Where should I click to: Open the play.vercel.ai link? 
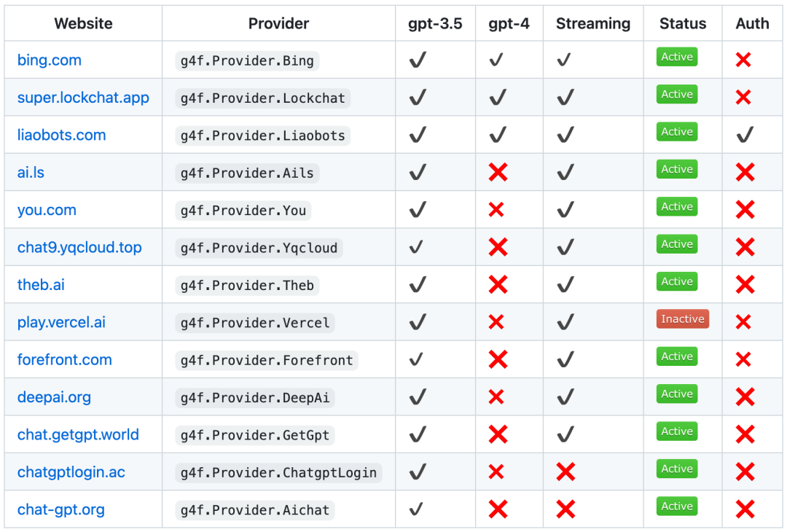point(61,322)
